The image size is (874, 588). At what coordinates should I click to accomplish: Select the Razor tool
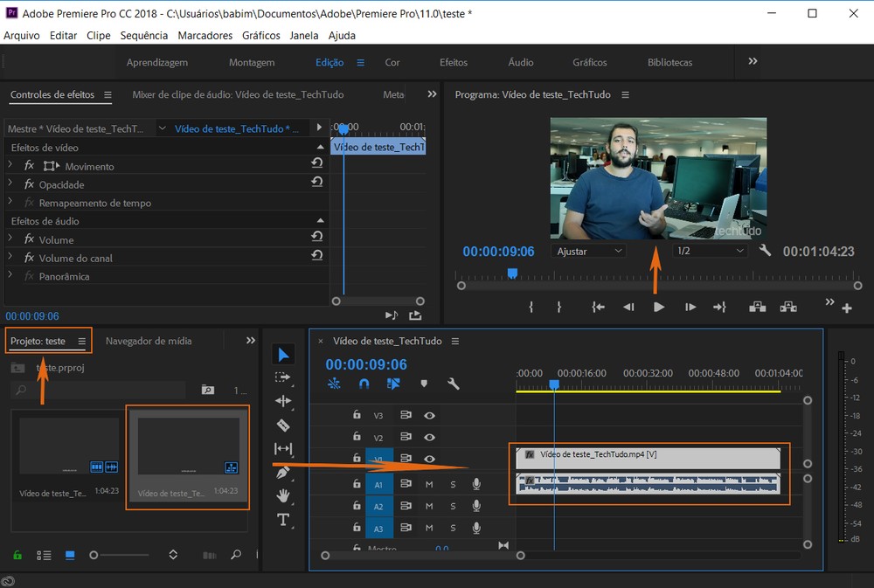tap(283, 425)
